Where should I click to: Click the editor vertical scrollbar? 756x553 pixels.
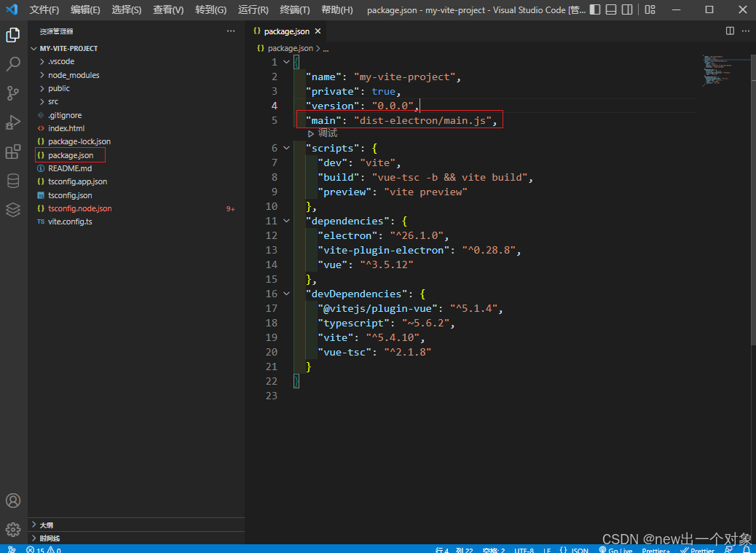[752, 200]
